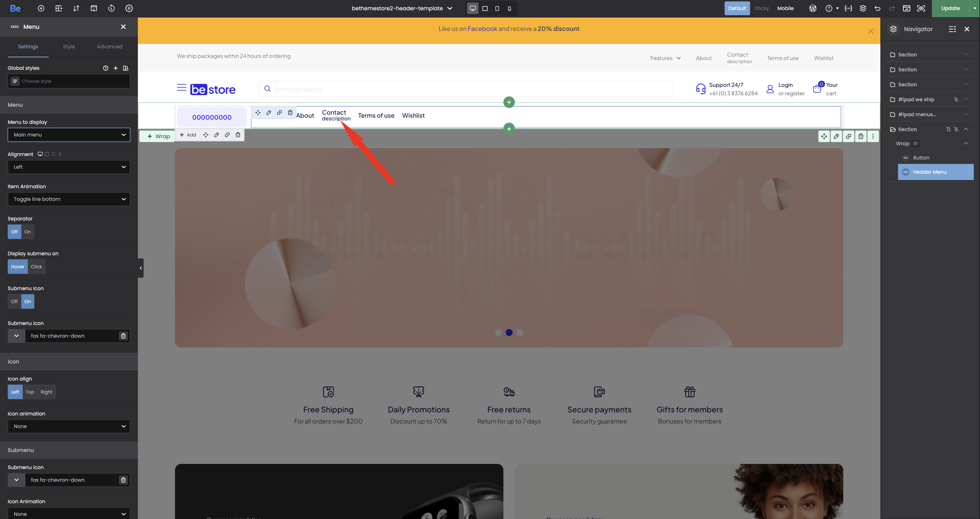Switch to the Advanced tab
Viewport: 980px width, 519px height.
click(110, 47)
